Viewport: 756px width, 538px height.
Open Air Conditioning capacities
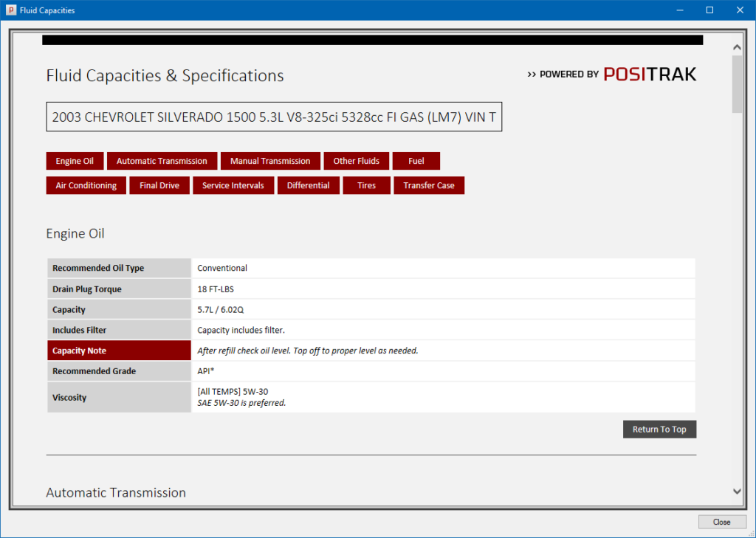pos(86,185)
